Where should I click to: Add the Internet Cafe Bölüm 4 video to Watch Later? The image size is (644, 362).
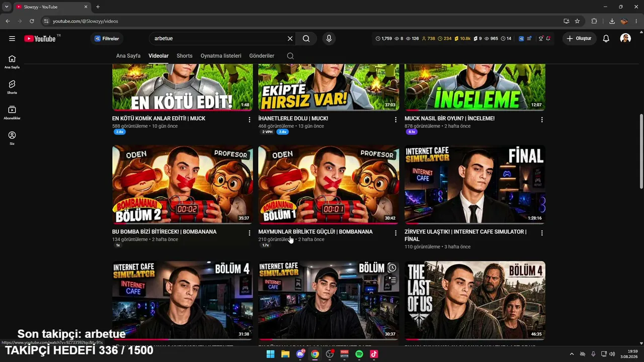tap(392, 268)
